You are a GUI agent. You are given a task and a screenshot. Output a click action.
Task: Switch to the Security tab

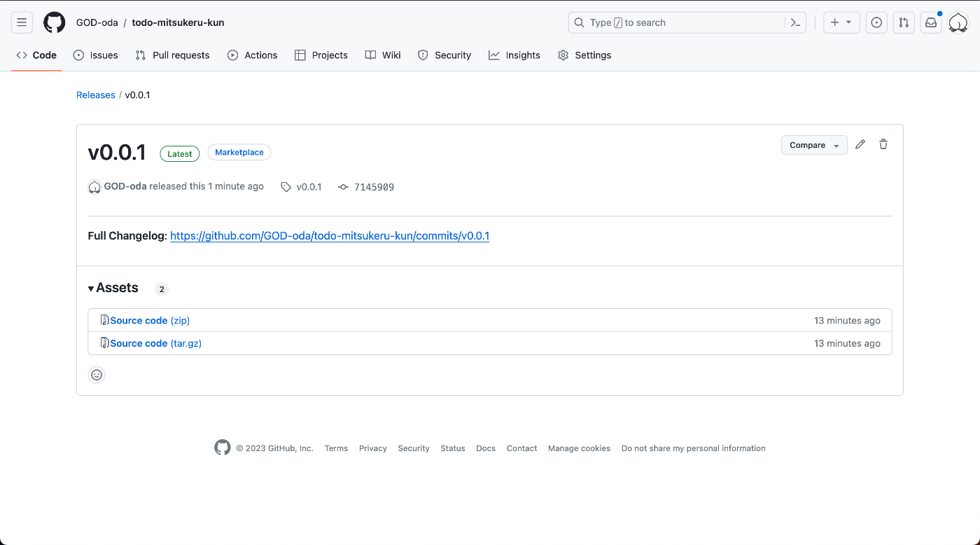[x=444, y=55]
